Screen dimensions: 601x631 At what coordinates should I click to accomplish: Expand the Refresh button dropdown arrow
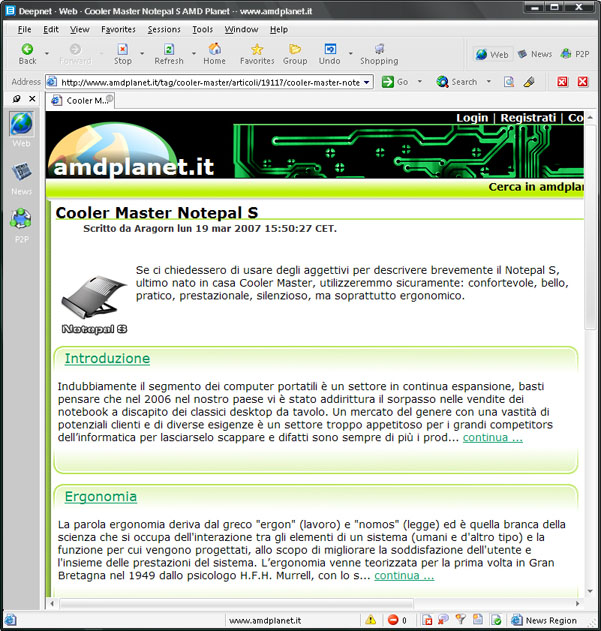click(194, 54)
